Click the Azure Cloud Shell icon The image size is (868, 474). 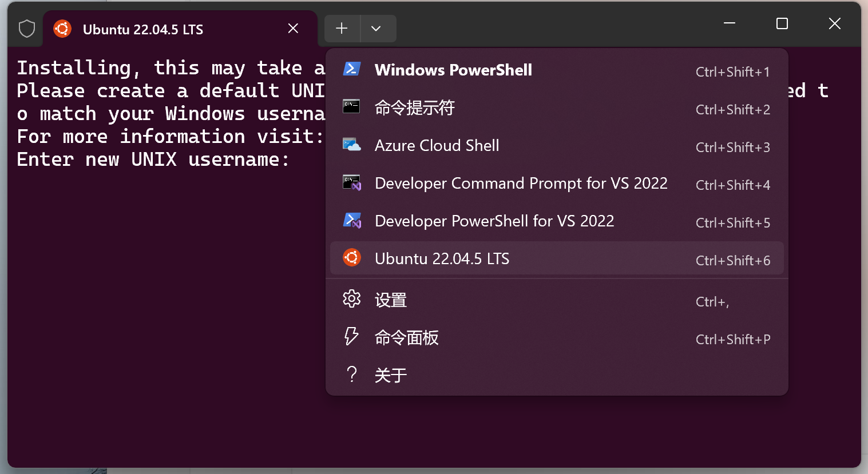(x=351, y=145)
